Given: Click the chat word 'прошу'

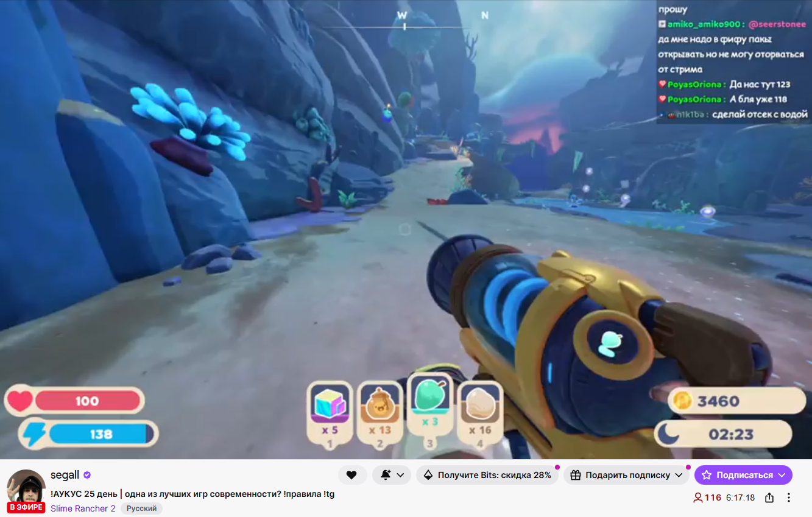Looking at the screenshot, I should tap(673, 10).
